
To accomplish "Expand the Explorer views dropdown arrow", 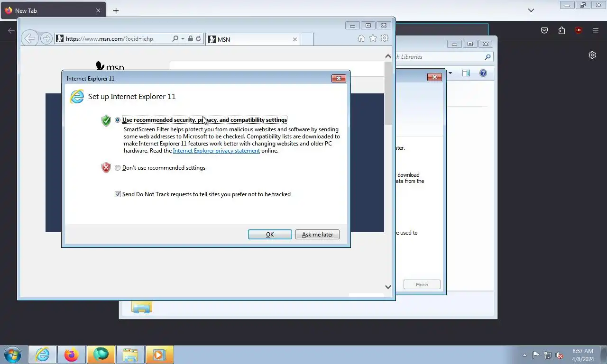I will [450, 73].
